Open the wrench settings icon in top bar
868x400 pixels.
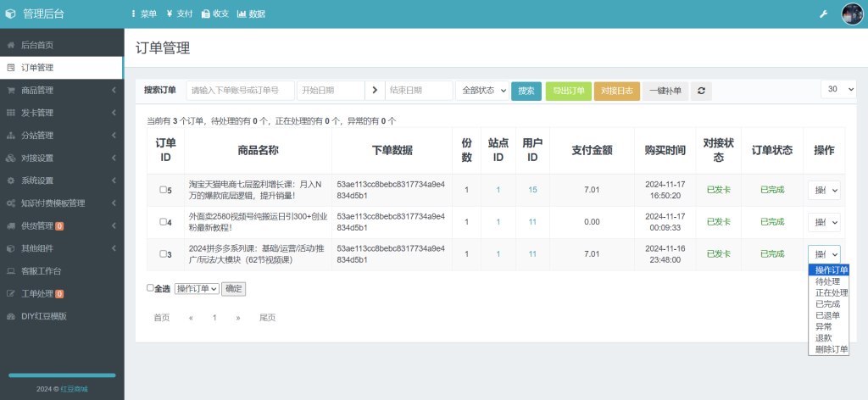[x=823, y=14]
